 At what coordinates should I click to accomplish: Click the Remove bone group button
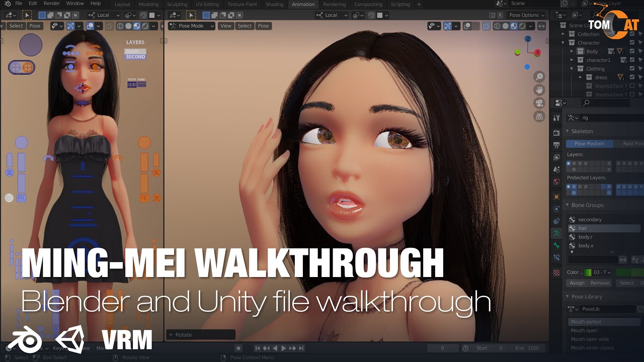(599, 283)
